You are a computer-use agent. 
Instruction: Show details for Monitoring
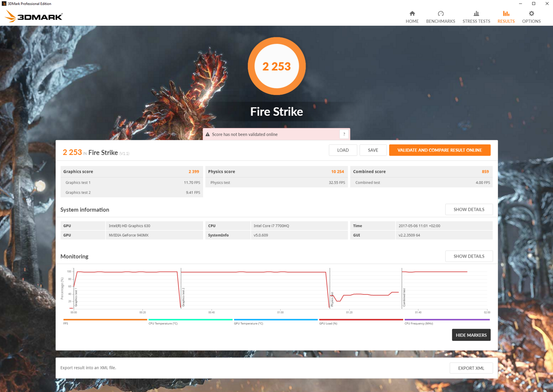[469, 256]
